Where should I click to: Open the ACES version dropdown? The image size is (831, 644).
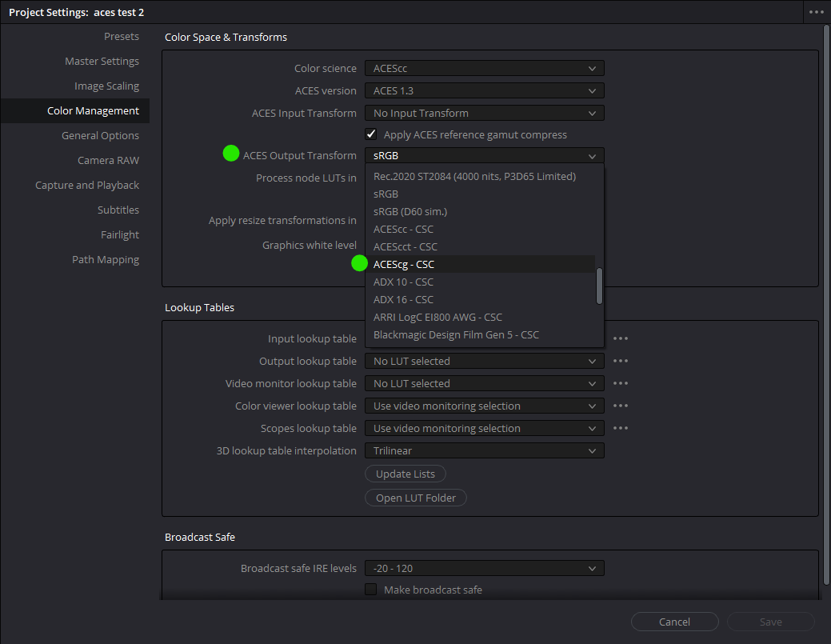(485, 90)
